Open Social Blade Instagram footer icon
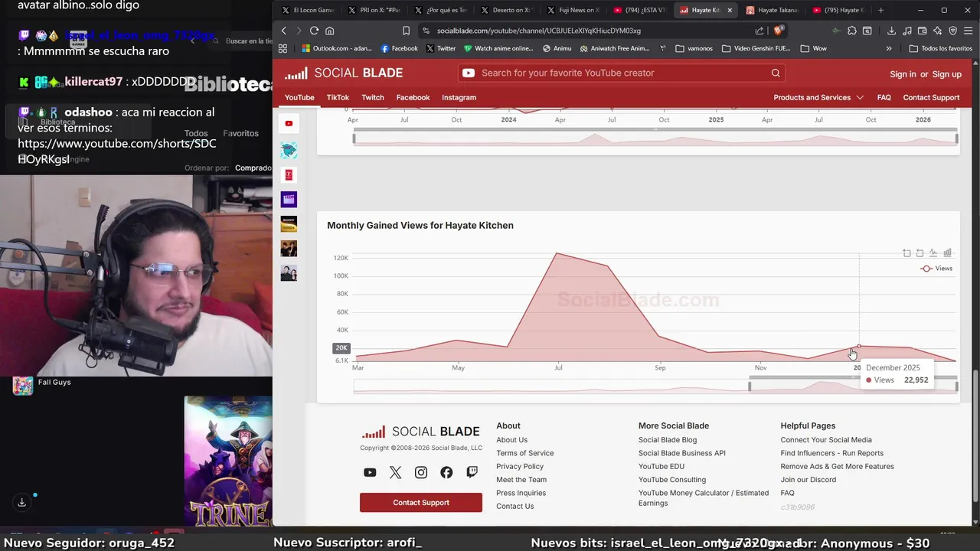This screenshot has height=551, width=980. (421, 472)
